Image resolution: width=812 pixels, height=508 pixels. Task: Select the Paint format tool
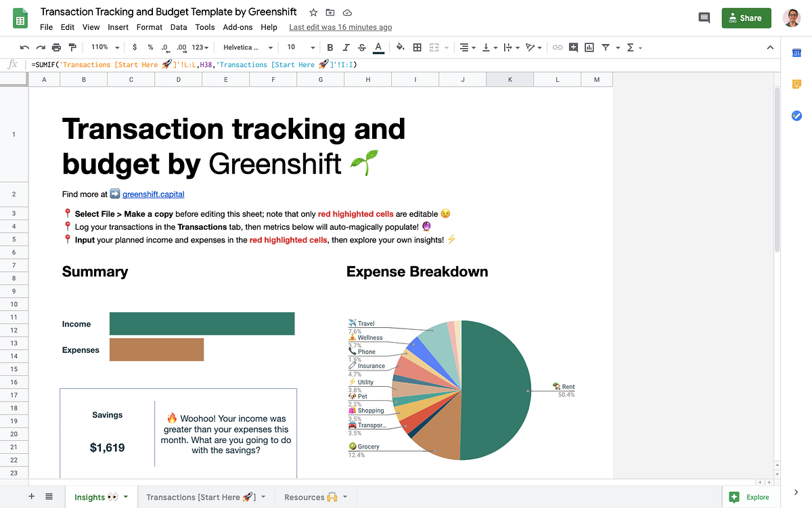72,47
